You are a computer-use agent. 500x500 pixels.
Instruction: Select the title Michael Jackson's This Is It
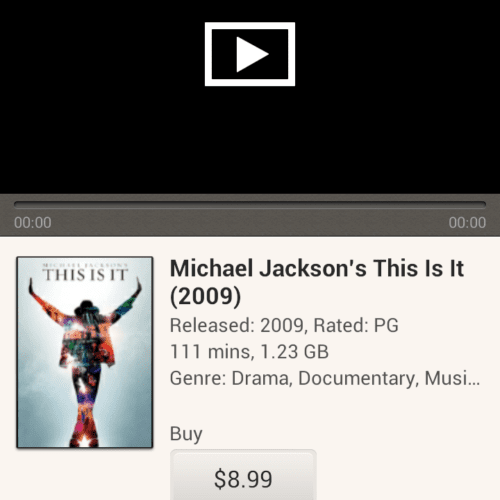pyautogui.click(x=317, y=268)
